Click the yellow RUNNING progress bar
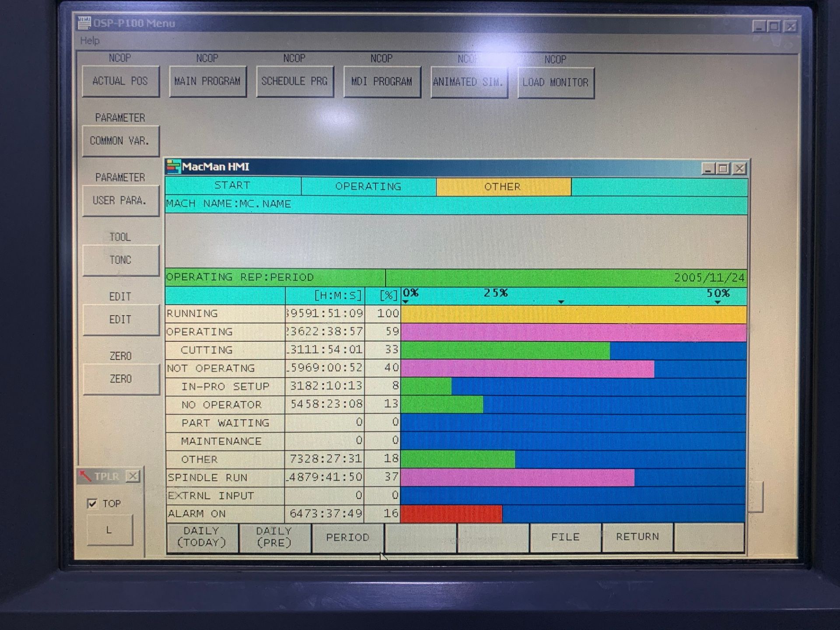This screenshot has width=840, height=630. (574, 315)
